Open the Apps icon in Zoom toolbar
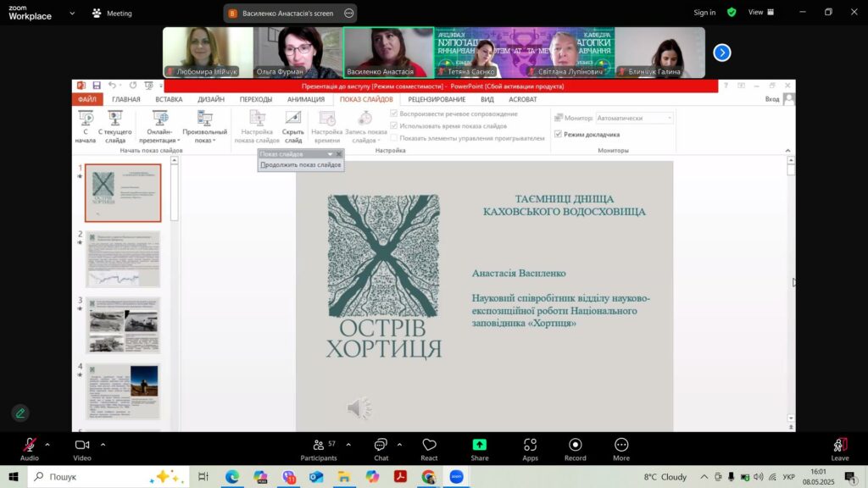The height and width of the screenshot is (488, 868). click(x=530, y=445)
